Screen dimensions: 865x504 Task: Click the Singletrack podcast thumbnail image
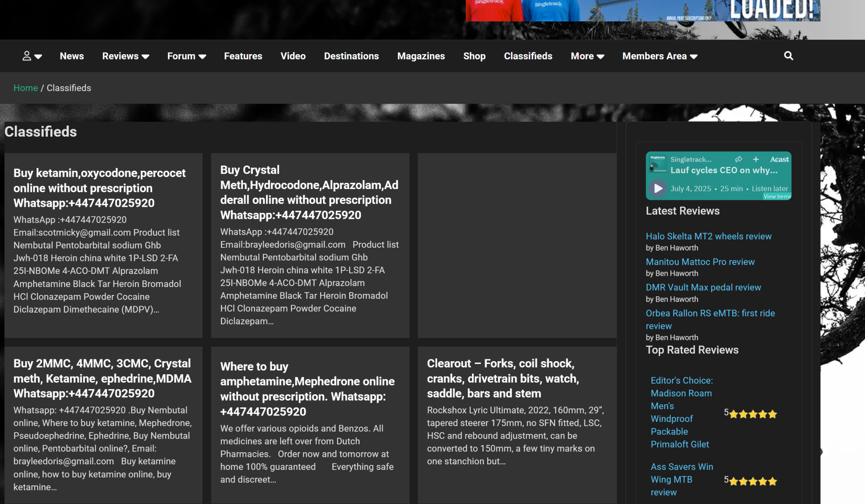658,163
